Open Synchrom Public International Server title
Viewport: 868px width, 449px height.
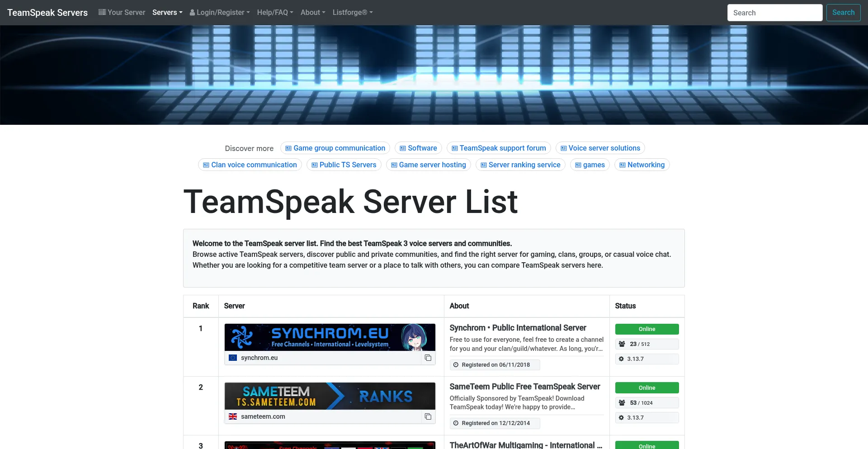click(x=518, y=328)
